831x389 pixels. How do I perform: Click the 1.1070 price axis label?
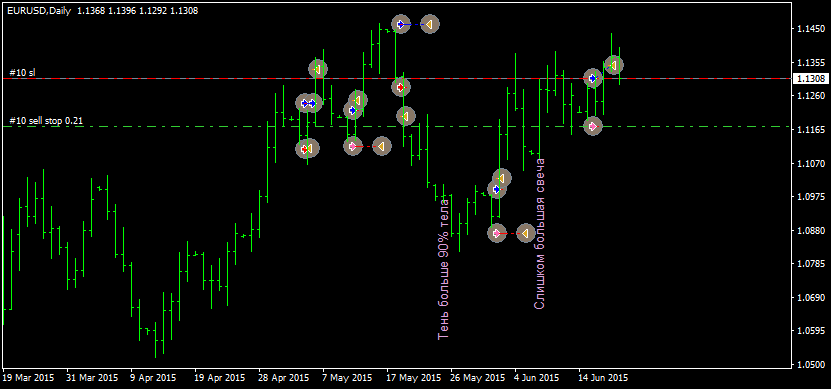coord(810,163)
